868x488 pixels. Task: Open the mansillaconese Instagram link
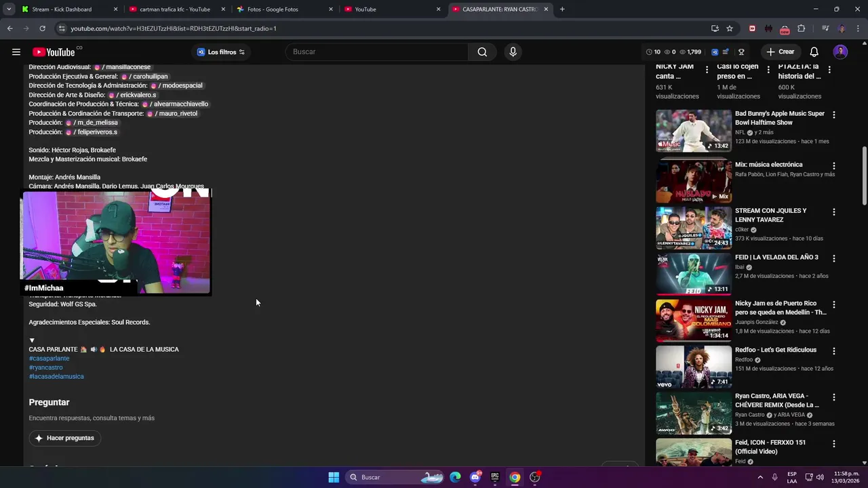122,67
